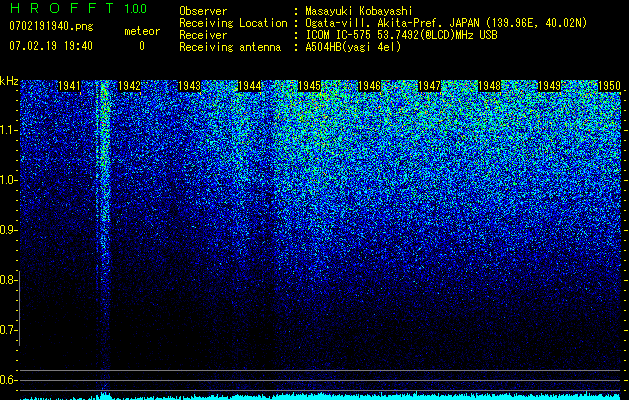
Task: Click the 1948 time marker
Action: pyautogui.click(x=489, y=86)
